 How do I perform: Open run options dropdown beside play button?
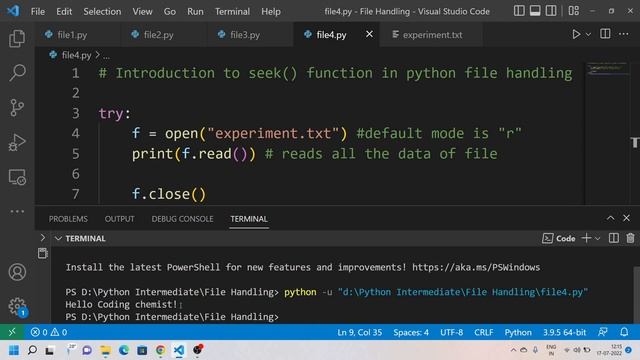[588, 35]
